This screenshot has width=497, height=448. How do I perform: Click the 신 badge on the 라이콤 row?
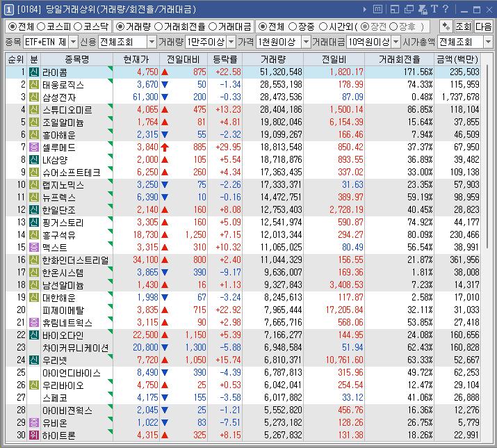(x=33, y=72)
